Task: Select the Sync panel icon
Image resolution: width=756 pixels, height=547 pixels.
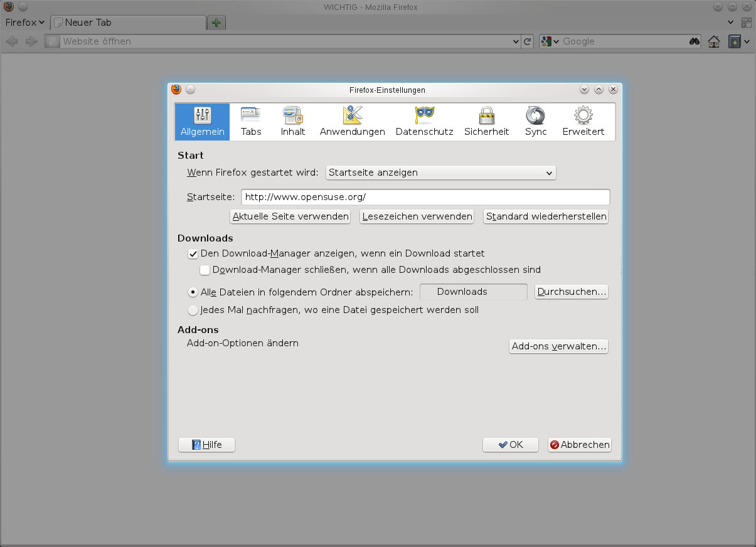Action: (535, 120)
